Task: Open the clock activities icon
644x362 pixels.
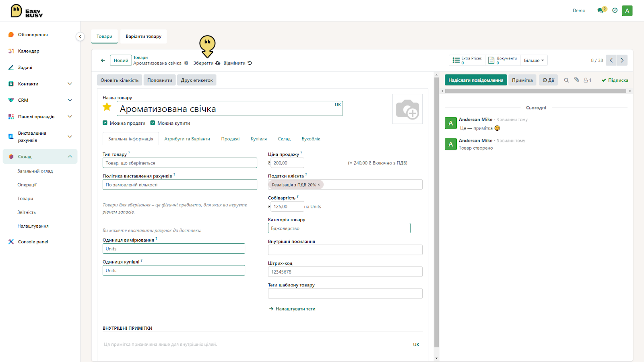Action: [x=615, y=10]
